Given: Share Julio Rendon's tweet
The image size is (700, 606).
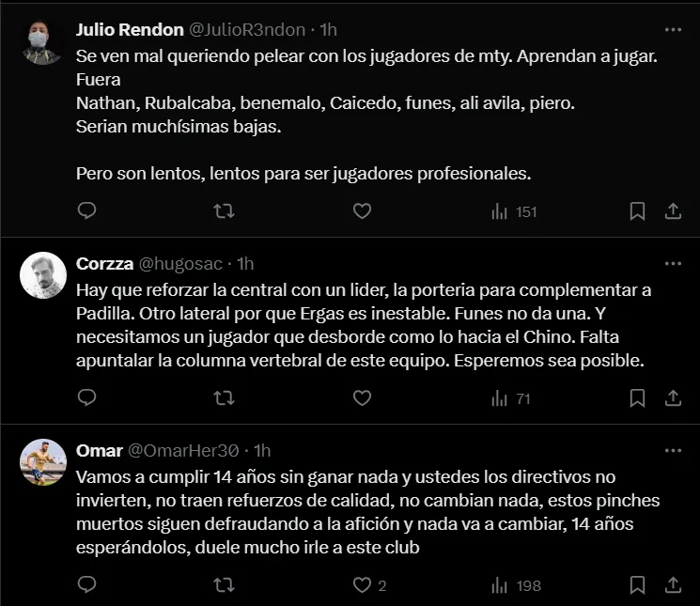Looking at the screenshot, I should pos(673,211).
